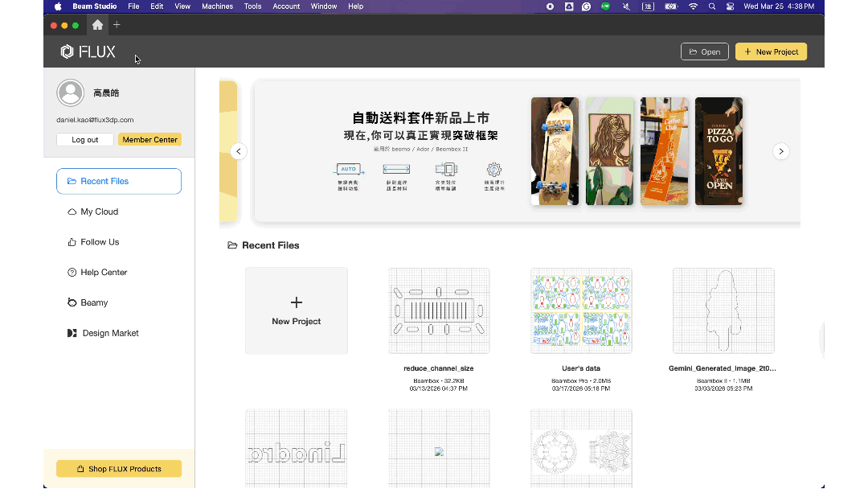
Task: Click the muted sound icon in menu bar
Action: tap(626, 6)
